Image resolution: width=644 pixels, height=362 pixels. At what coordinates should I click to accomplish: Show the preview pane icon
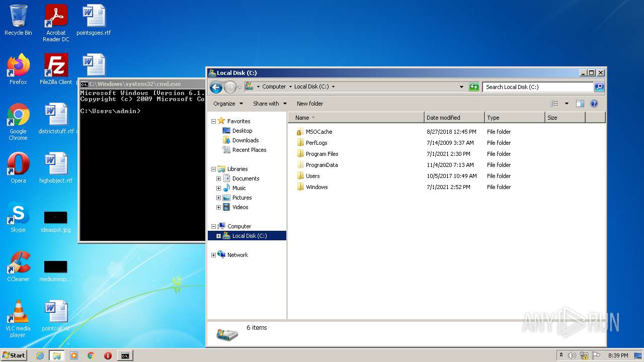[x=580, y=104]
